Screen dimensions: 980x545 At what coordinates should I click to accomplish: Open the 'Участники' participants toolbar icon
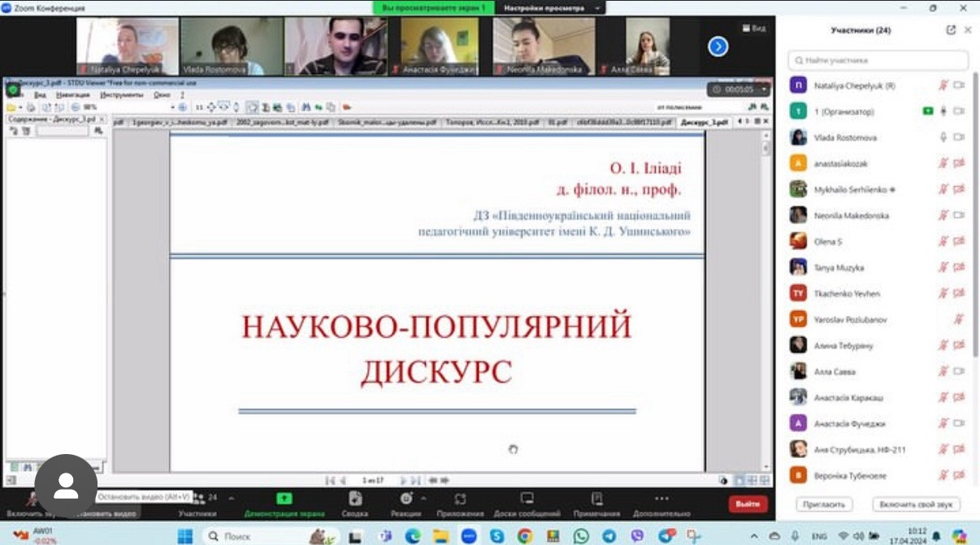[x=197, y=499]
